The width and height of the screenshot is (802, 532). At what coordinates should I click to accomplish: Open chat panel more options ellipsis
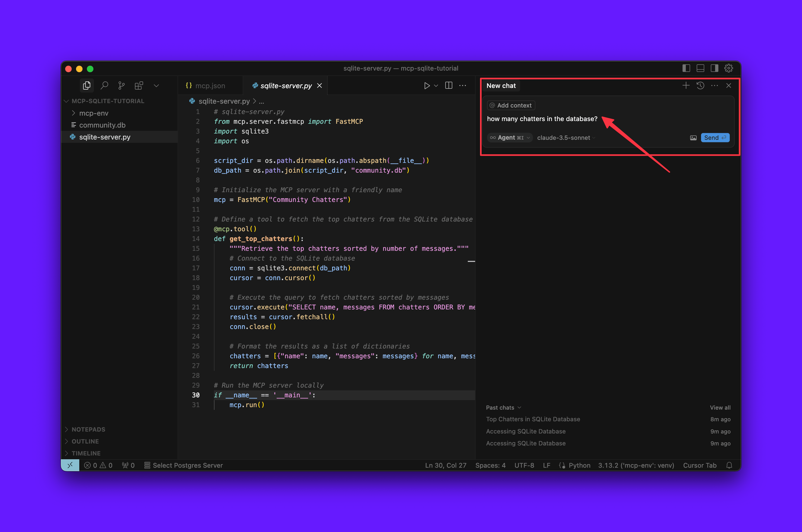click(714, 85)
